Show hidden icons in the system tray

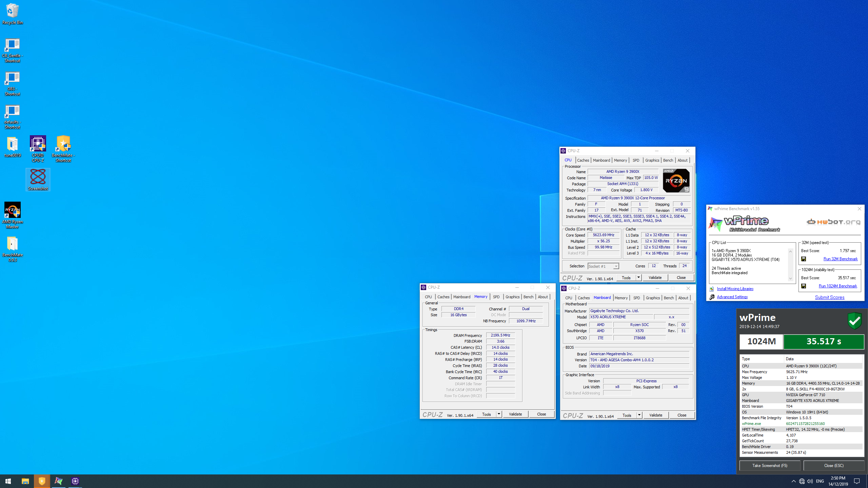[793, 481]
